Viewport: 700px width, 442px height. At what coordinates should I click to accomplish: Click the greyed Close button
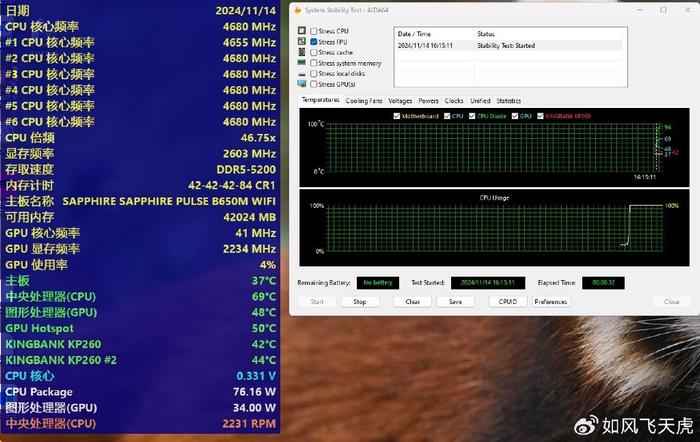point(671,302)
